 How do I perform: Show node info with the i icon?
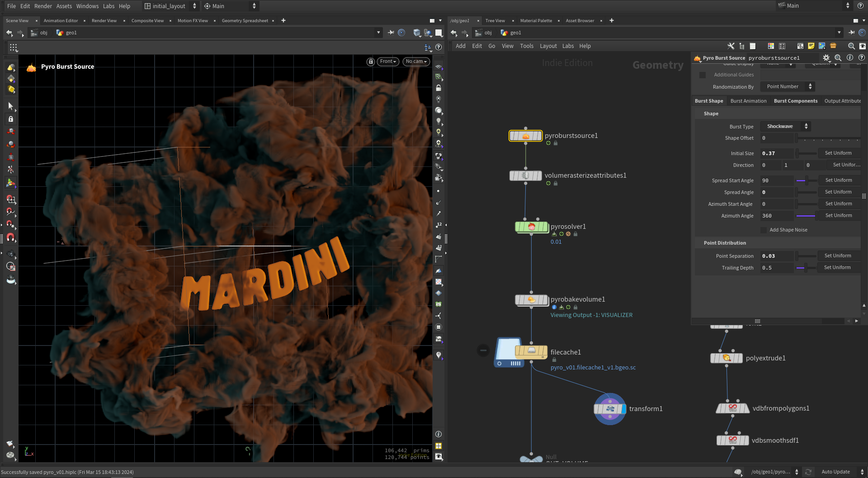(x=850, y=58)
